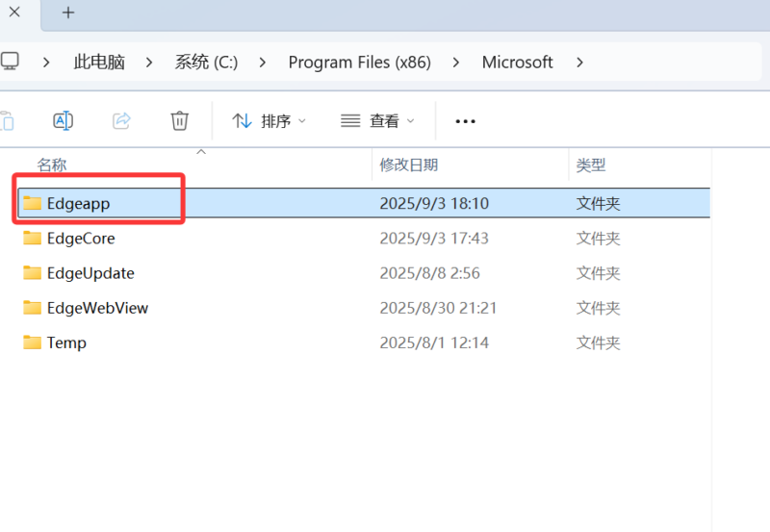Close the current Explorer tab
770x532 pixels.
coord(14,12)
